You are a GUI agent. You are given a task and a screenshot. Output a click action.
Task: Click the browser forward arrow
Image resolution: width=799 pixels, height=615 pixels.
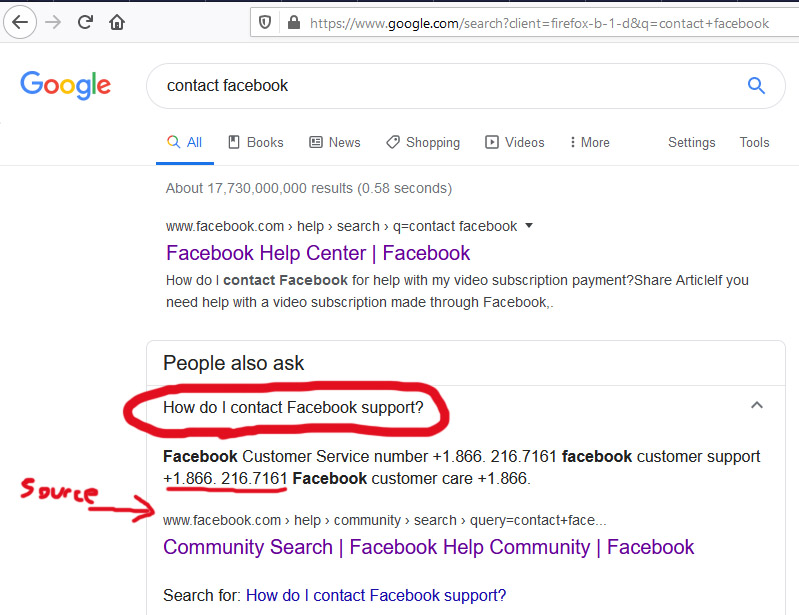coord(53,22)
